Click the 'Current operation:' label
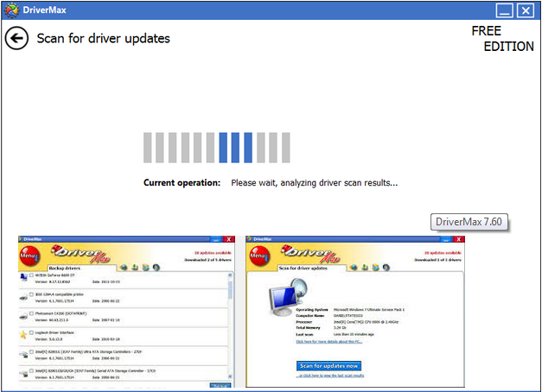Viewport: 542px width, 392px height. [x=182, y=183]
